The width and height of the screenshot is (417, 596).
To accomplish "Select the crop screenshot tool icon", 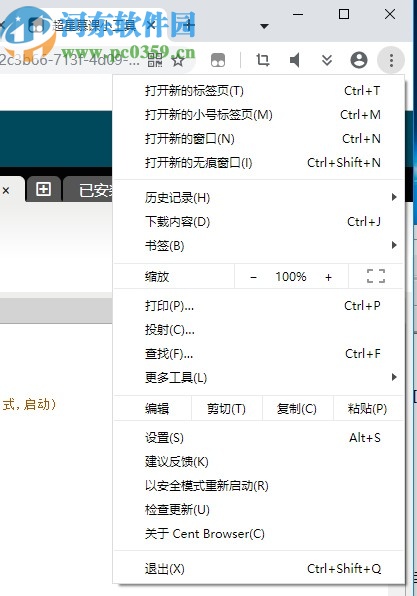I will pyautogui.click(x=263, y=60).
